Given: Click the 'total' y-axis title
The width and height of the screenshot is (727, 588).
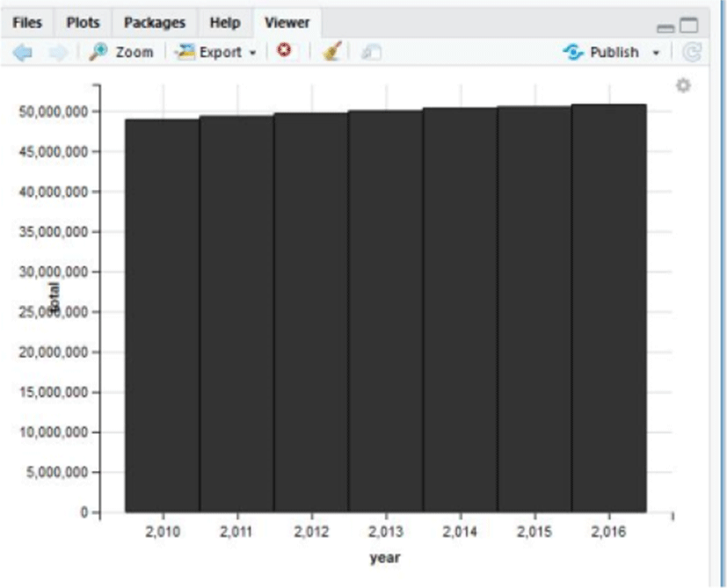Looking at the screenshot, I should pos(55,297).
